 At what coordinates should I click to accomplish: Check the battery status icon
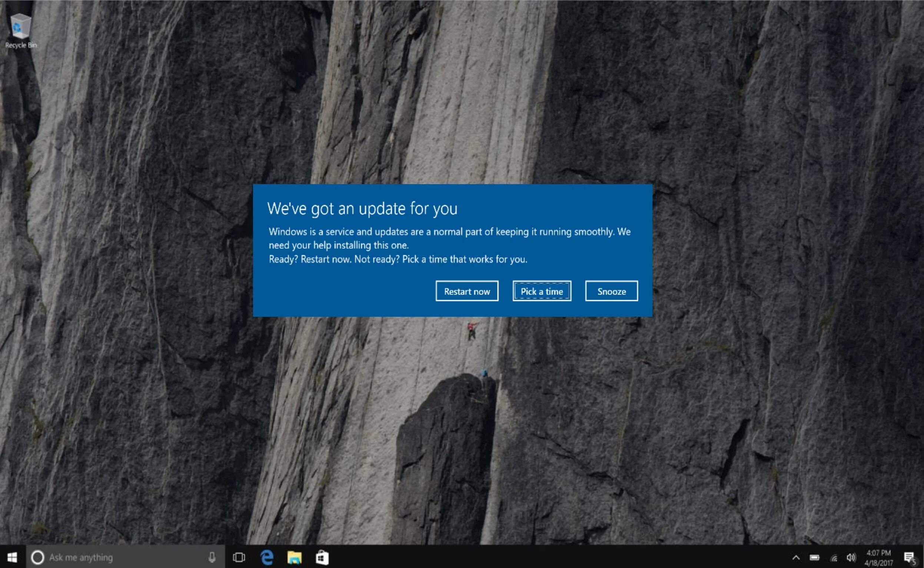[x=814, y=558]
